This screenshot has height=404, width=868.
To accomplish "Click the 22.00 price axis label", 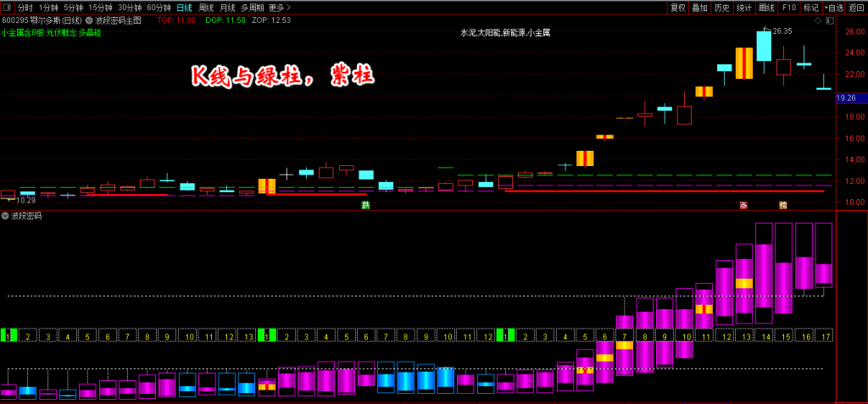I will click(x=854, y=75).
